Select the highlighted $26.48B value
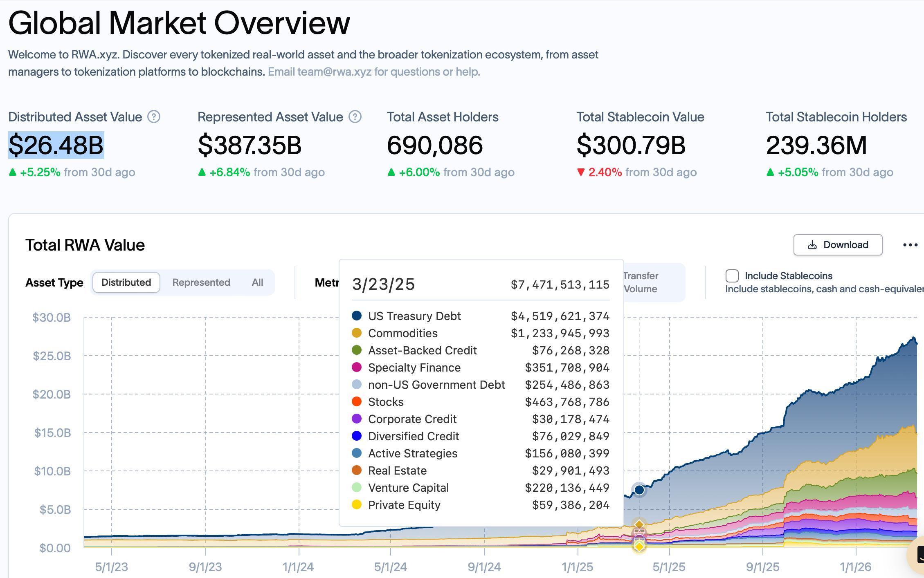 pyautogui.click(x=57, y=144)
